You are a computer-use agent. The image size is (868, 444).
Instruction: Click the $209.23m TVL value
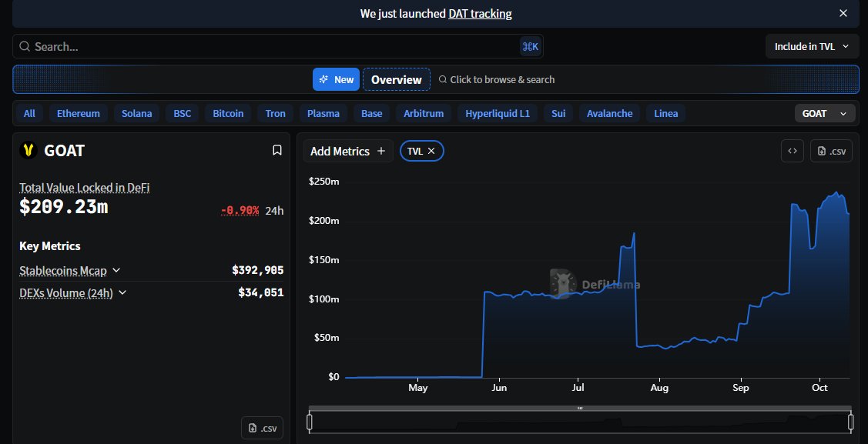click(64, 207)
